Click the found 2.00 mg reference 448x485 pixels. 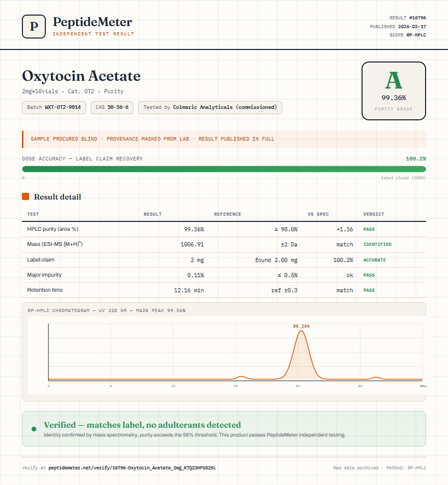pos(276,260)
